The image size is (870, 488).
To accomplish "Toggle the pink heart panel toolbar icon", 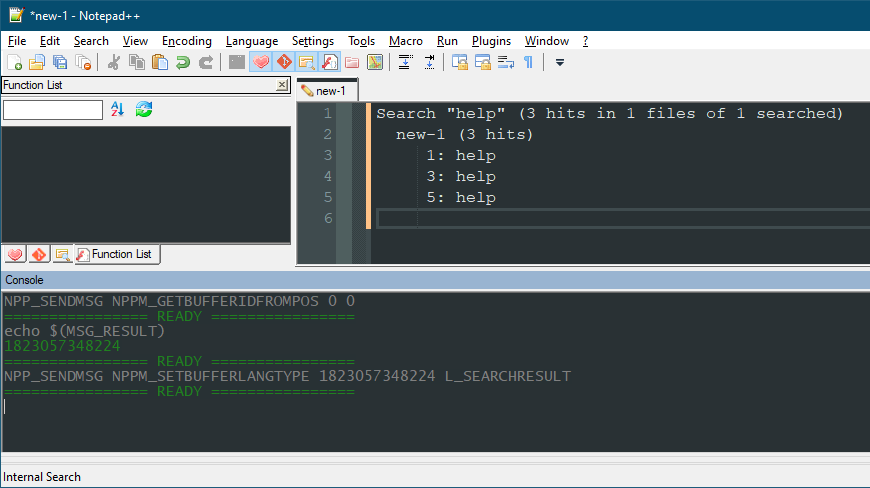I will pyautogui.click(x=261, y=62).
